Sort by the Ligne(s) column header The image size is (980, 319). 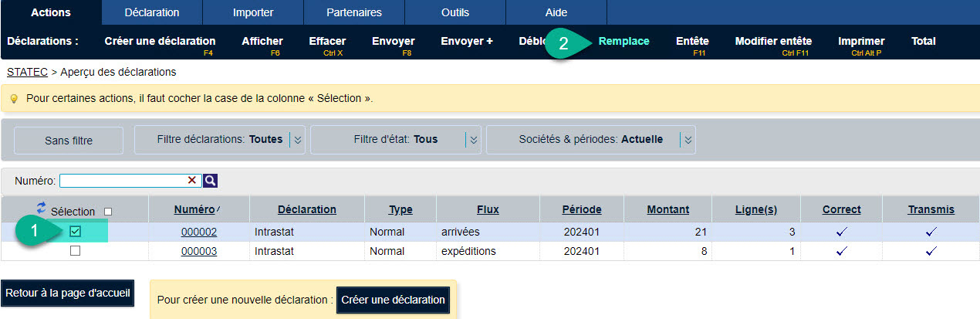[x=756, y=209]
